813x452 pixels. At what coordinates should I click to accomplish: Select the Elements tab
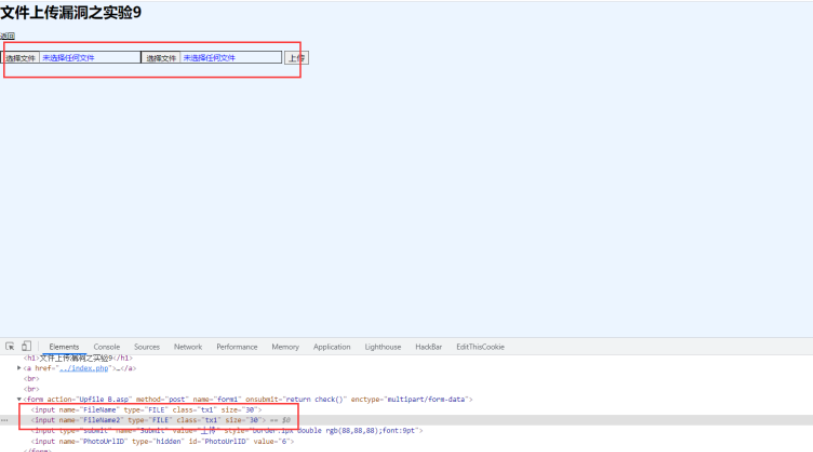click(x=64, y=347)
